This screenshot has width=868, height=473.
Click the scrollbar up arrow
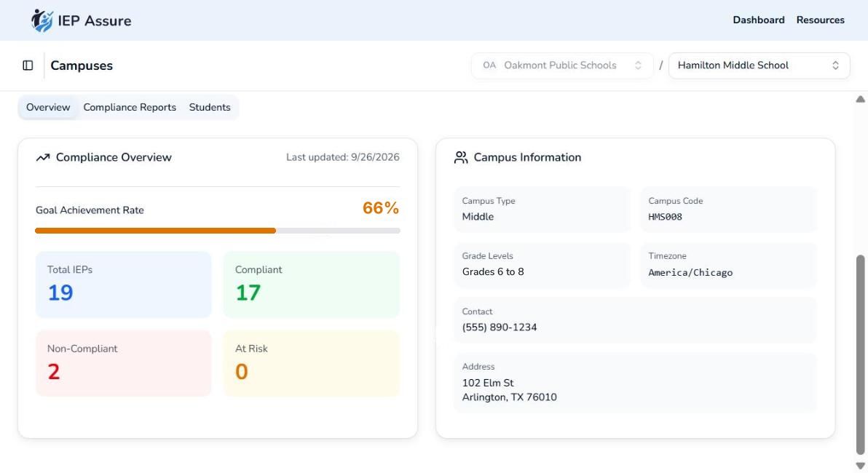click(860, 100)
